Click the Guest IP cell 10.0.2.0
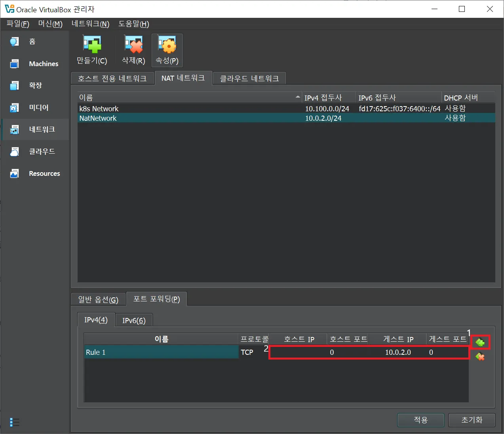Image resolution: width=504 pixels, height=434 pixels. pyautogui.click(x=397, y=352)
